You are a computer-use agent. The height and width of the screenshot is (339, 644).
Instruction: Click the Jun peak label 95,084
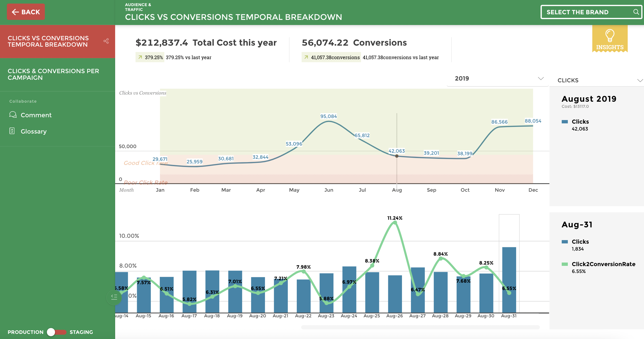click(x=329, y=116)
